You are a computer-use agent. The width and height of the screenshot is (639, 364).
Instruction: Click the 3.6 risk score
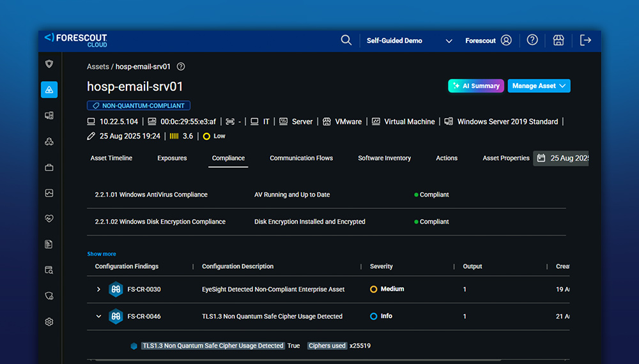tap(187, 136)
